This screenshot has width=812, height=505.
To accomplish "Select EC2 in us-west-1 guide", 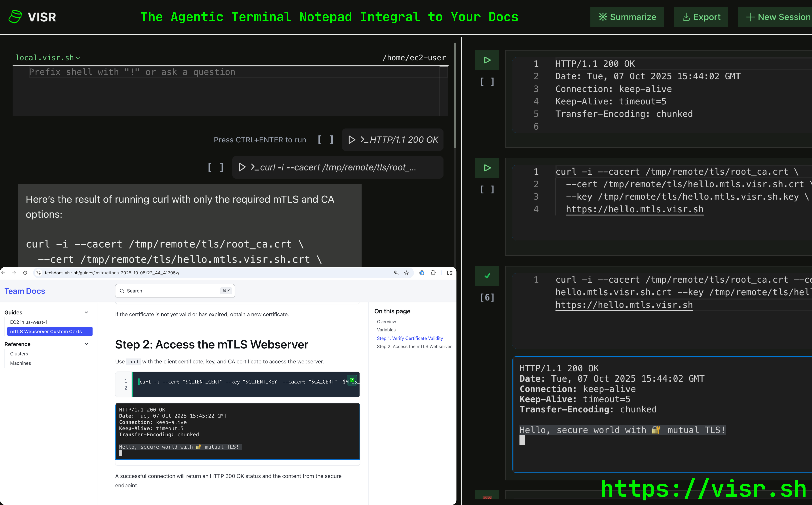I will pyautogui.click(x=29, y=322).
